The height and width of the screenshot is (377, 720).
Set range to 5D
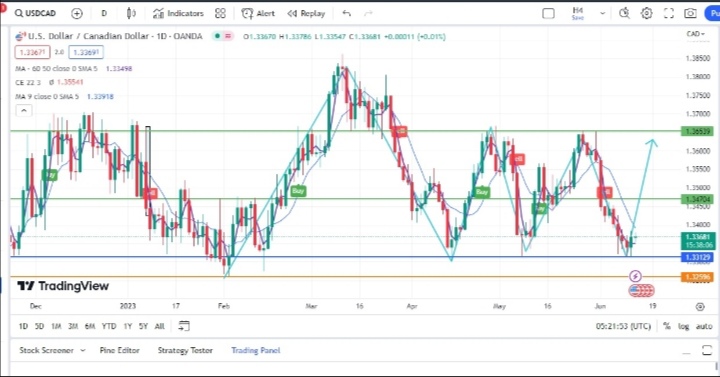39,326
